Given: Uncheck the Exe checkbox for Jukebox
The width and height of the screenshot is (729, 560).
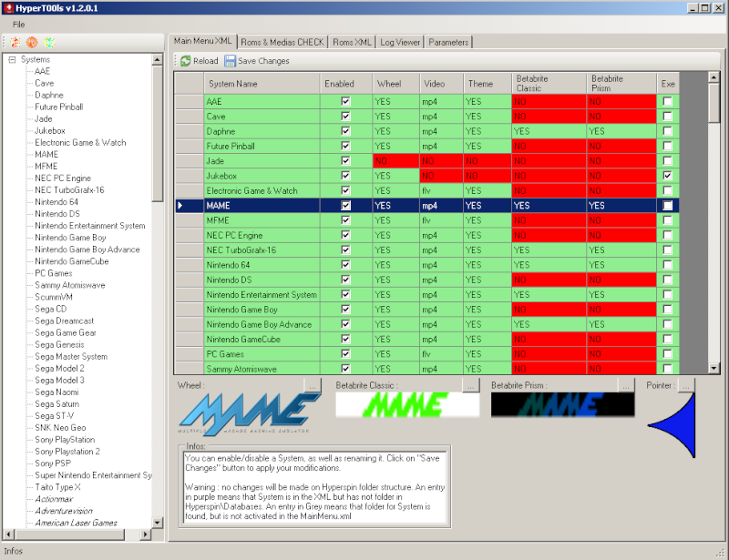Looking at the screenshot, I should 668,176.
